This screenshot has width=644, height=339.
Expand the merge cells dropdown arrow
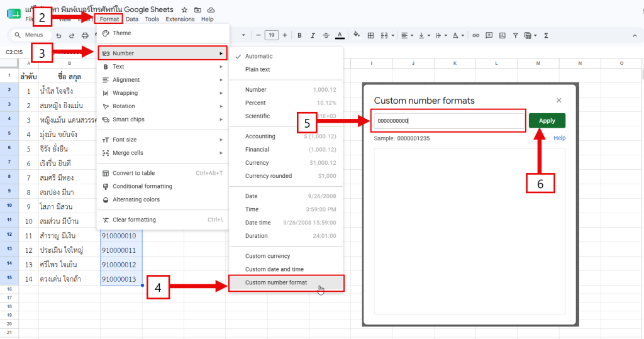tap(393, 36)
